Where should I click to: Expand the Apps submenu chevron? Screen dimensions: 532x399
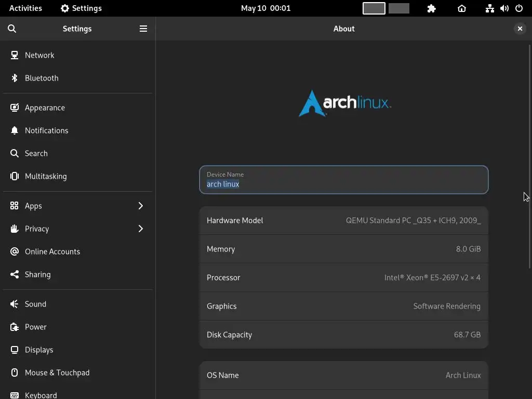point(140,206)
